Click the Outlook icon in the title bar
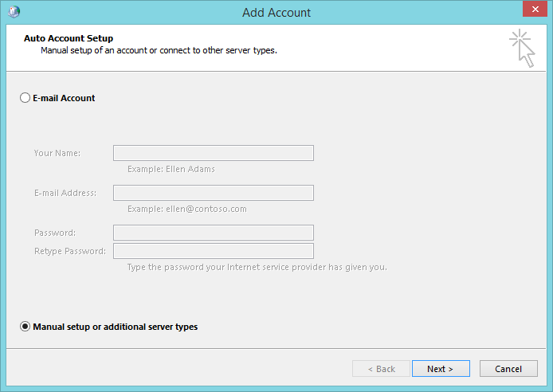553x392 pixels. click(x=14, y=12)
